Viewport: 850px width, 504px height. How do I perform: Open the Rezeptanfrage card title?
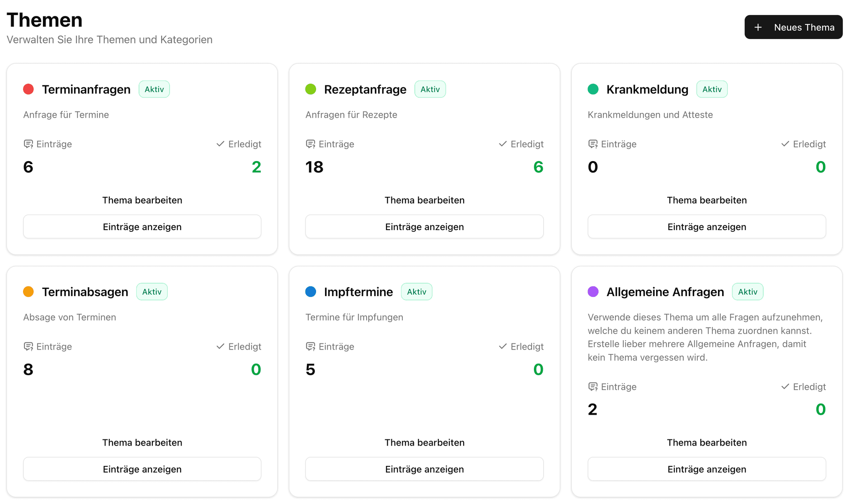(365, 89)
